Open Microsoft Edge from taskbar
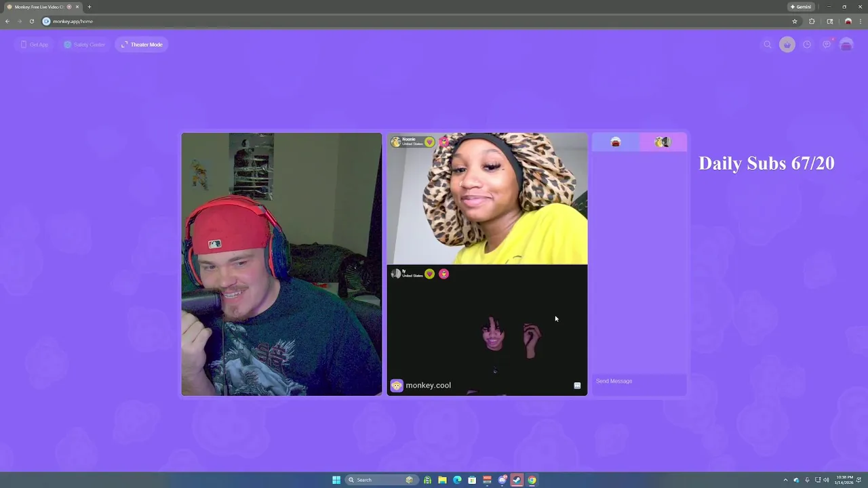The image size is (868, 488). tap(457, 480)
